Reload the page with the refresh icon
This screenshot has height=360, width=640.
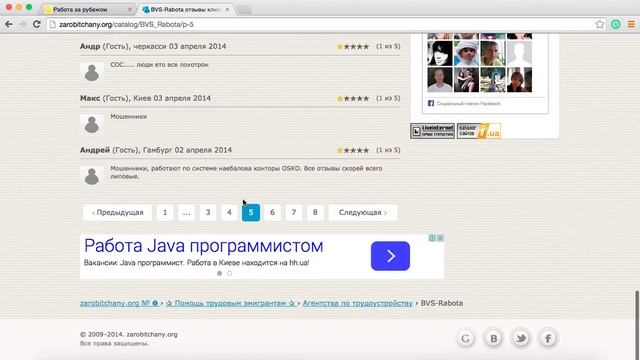[36, 24]
